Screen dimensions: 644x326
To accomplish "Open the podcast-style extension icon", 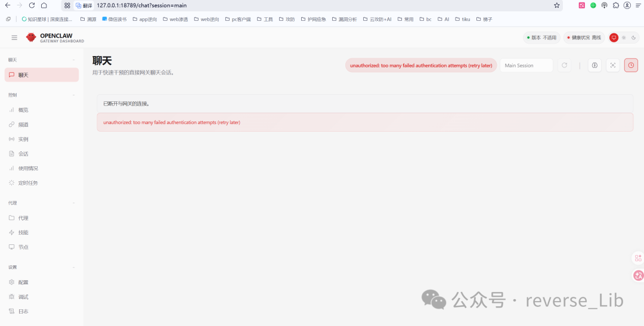I will click(604, 5).
